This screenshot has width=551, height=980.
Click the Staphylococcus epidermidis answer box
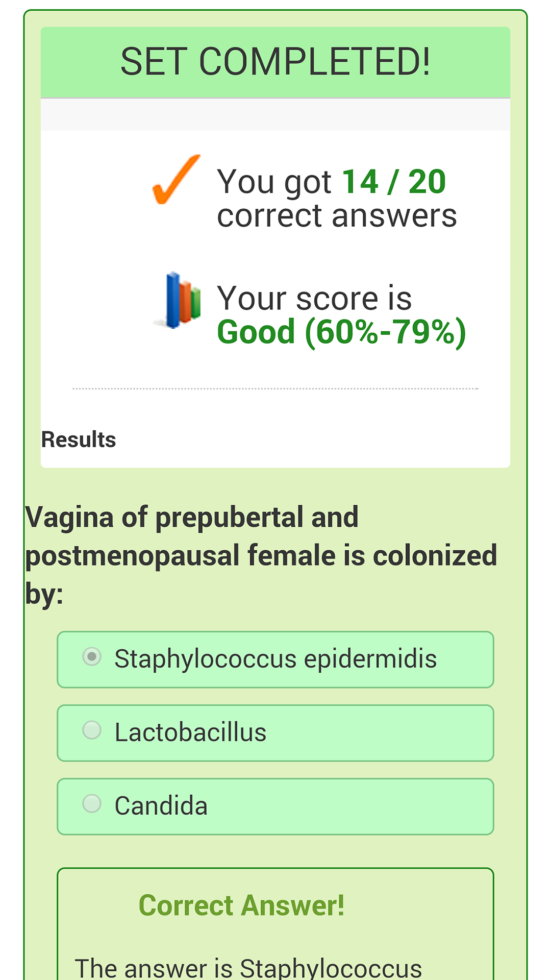click(275, 659)
